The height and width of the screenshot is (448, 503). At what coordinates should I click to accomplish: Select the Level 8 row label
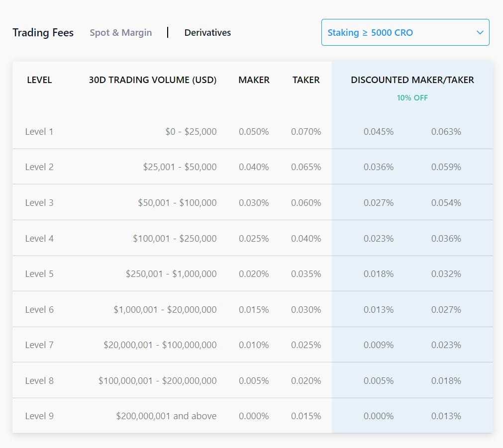(x=39, y=381)
